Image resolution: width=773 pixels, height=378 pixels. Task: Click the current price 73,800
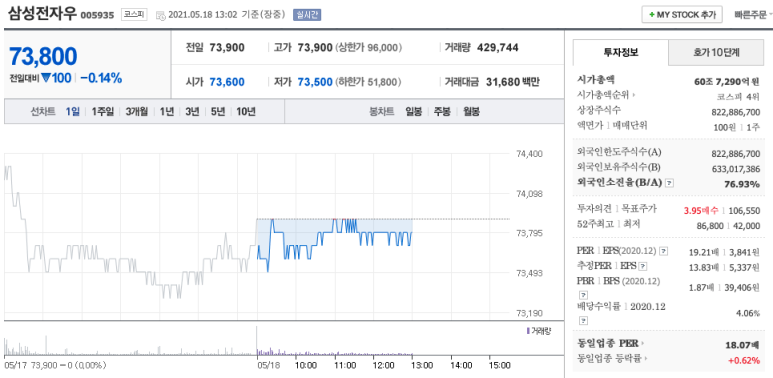tap(43, 56)
